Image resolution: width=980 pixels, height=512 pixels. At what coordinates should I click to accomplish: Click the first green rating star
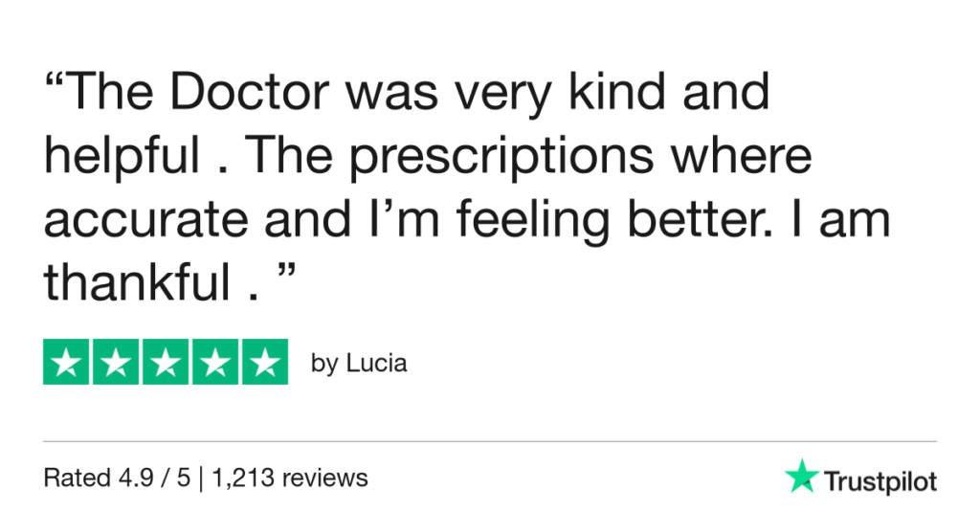click(67, 362)
